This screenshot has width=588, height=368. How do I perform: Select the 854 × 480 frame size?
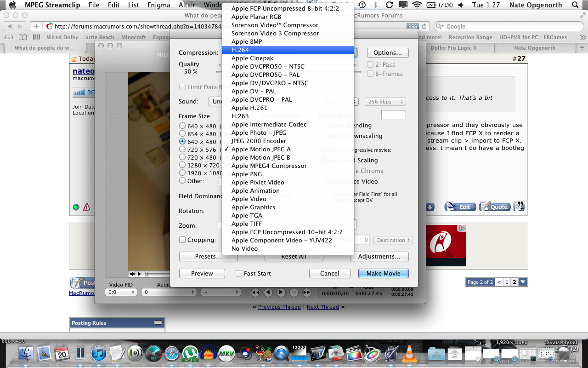[x=182, y=134]
